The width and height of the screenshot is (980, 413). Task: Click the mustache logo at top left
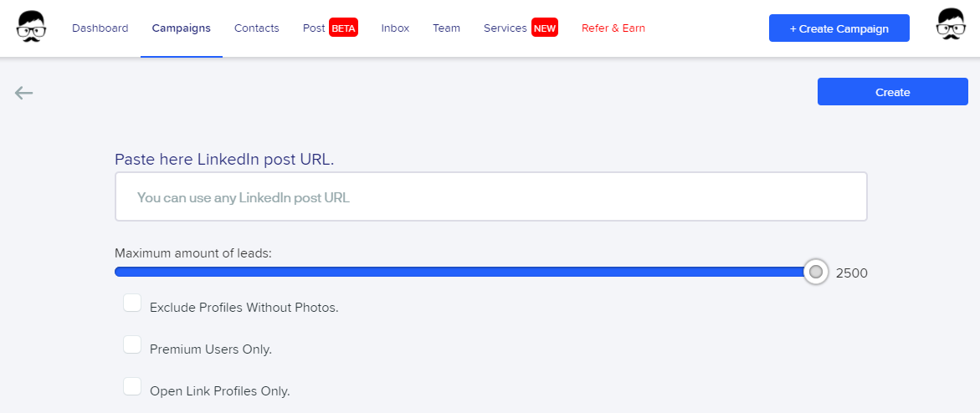click(31, 28)
